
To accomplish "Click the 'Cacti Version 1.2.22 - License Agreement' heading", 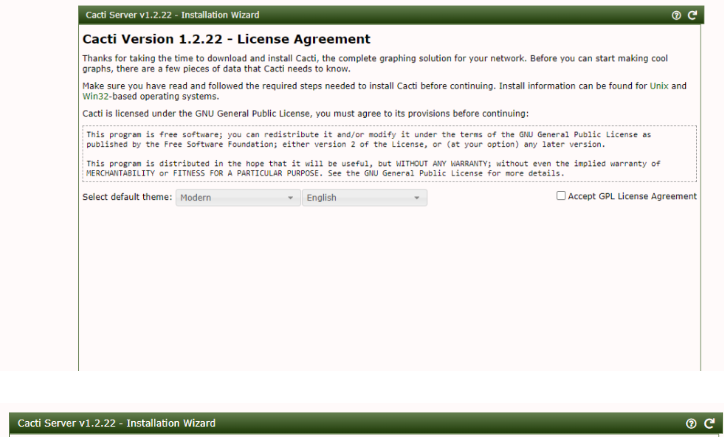I will point(226,39).
